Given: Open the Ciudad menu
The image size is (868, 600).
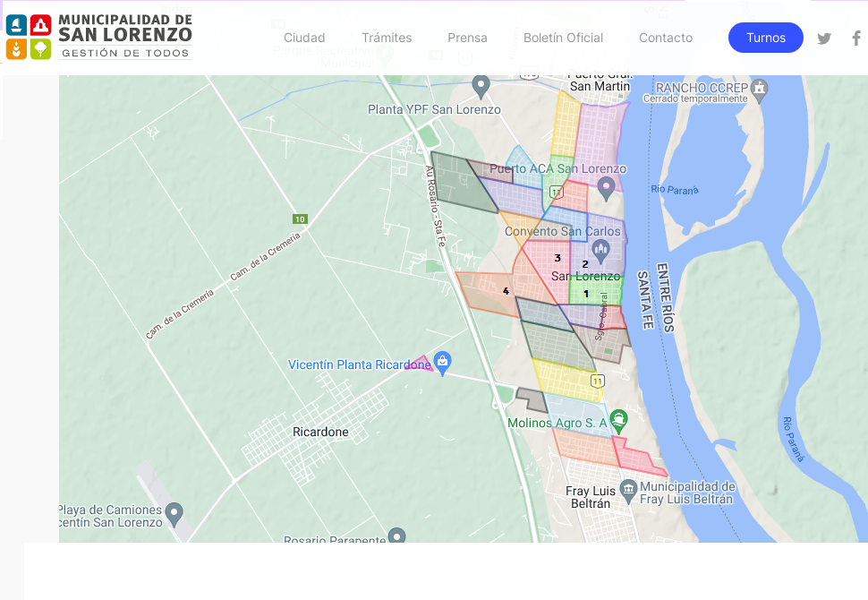Looking at the screenshot, I should pos(304,38).
